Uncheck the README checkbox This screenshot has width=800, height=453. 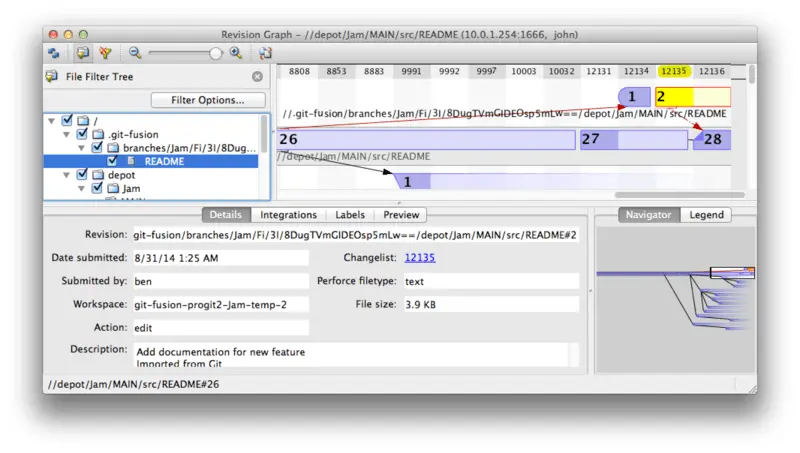point(112,161)
